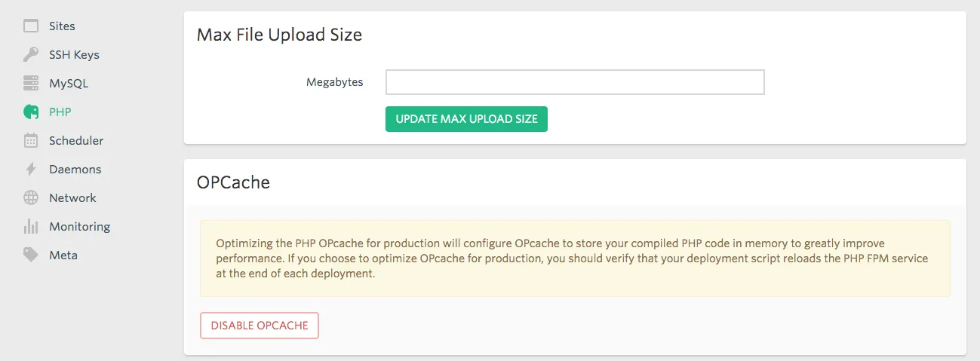The height and width of the screenshot is (361, 980).
Task: Focus the Megabytes input field
Action: [575, 82]
